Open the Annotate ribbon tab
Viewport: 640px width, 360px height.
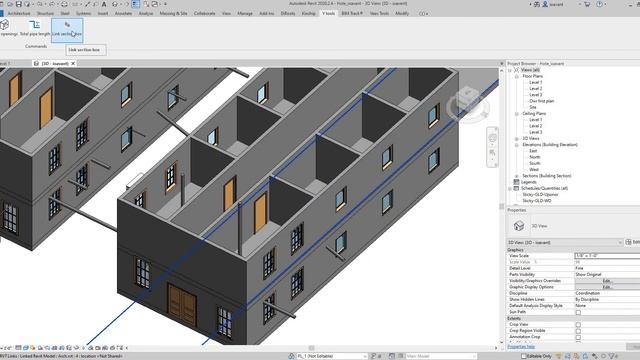(123, 13)
